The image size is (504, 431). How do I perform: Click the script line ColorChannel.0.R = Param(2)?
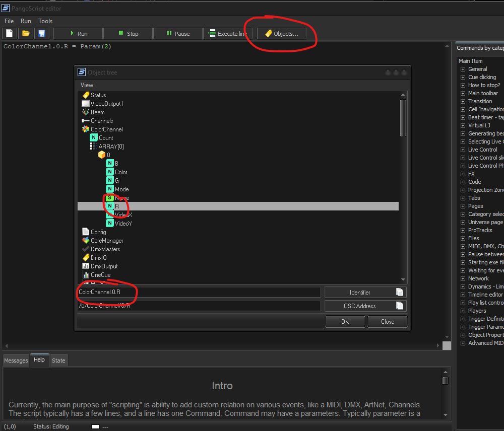coord(57,46)
